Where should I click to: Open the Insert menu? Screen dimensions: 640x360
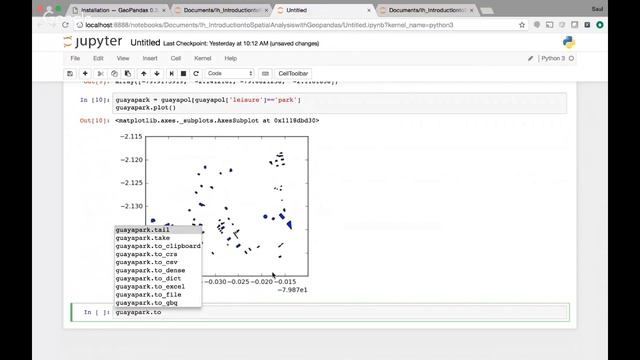pos(150,58)
